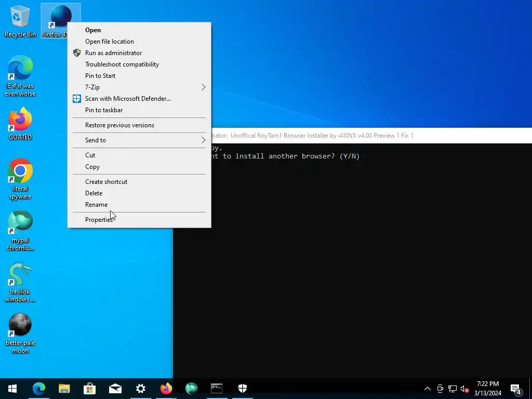Show hidden tray icons chevron

click(x=428, y=389)
